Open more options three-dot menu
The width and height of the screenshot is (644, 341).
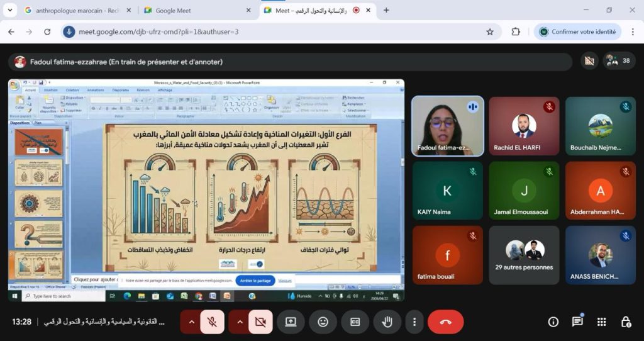(414, 321)
